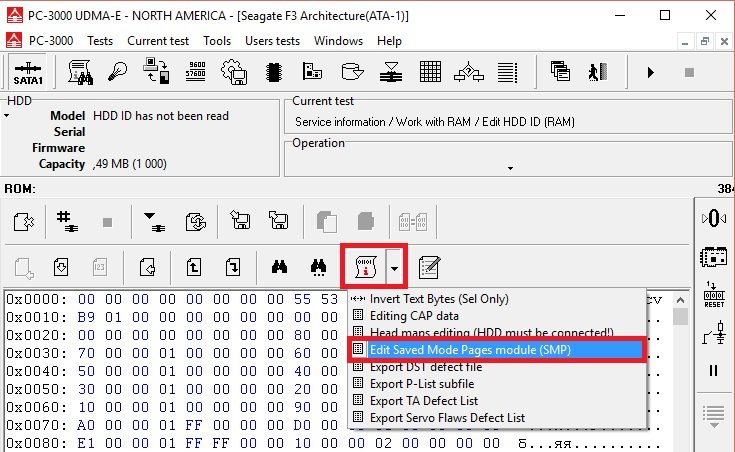Stop the test with stop square

(x=689, y=72)
